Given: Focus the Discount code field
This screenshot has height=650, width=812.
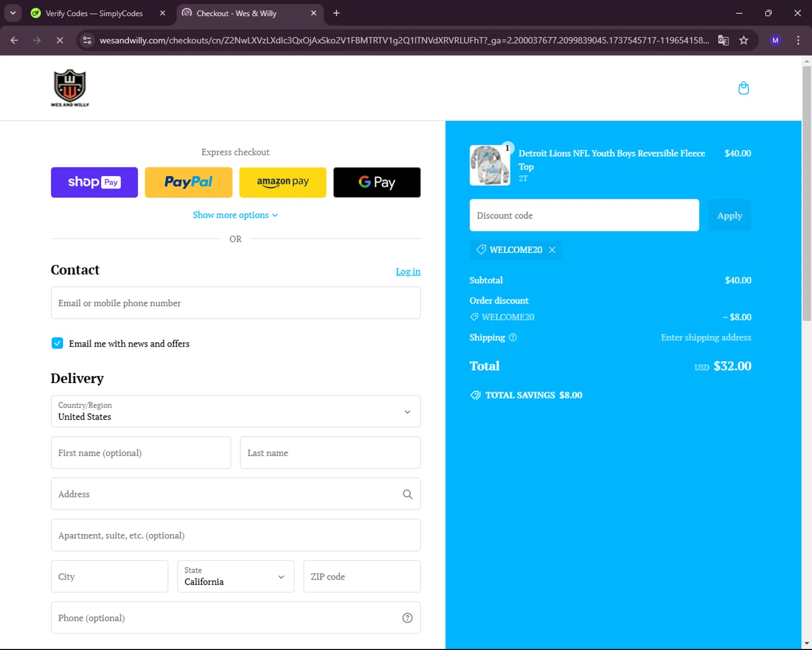Looking at the screenshot, I should pos(584,215).
